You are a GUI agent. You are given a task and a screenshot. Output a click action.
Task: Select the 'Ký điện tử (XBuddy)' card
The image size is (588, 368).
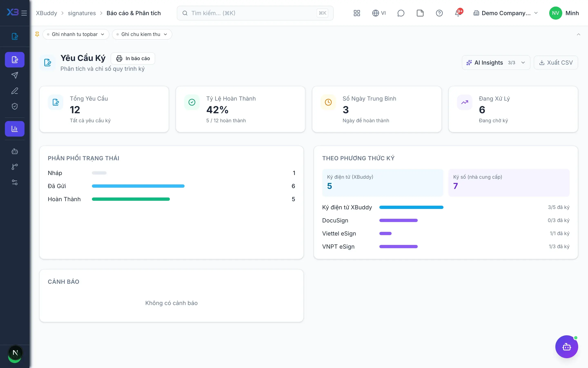(383, 183)
